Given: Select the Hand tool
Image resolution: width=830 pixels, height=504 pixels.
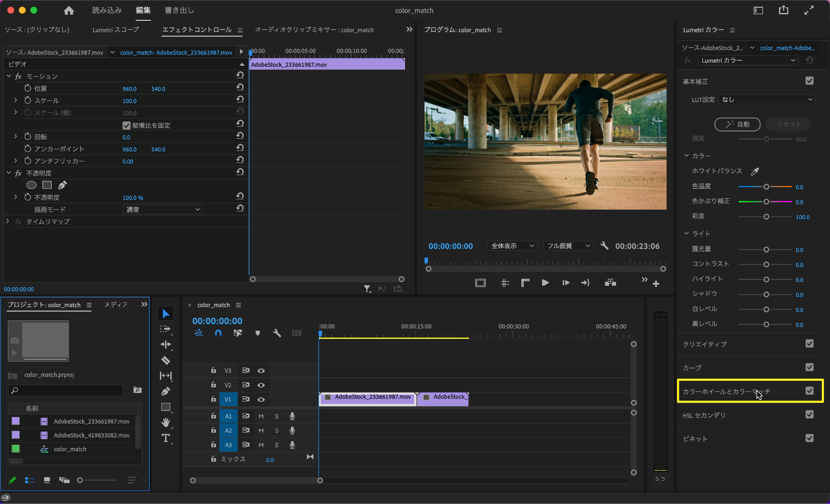Looking at the screenshot, I should (x=166, y=422).
